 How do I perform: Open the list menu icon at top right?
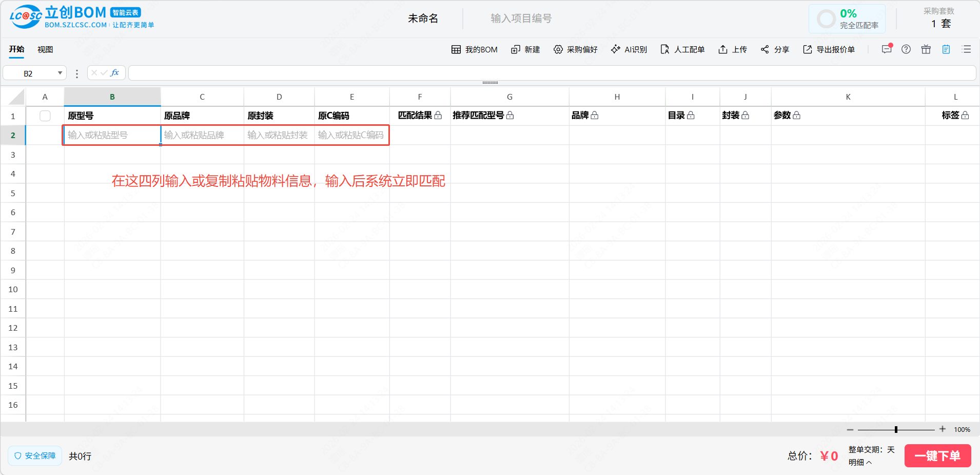tap(967, 49)
